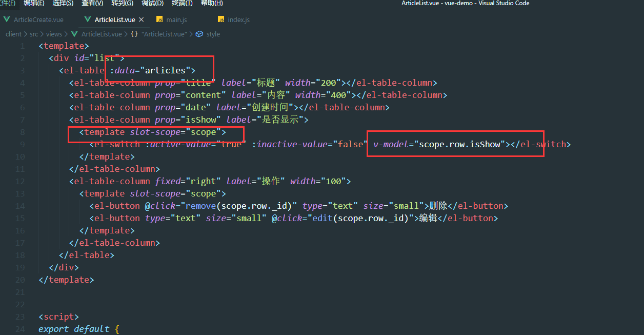644x335 pixels.
Task: Click the 编辑 button label in code
Action: pos(428,218)
